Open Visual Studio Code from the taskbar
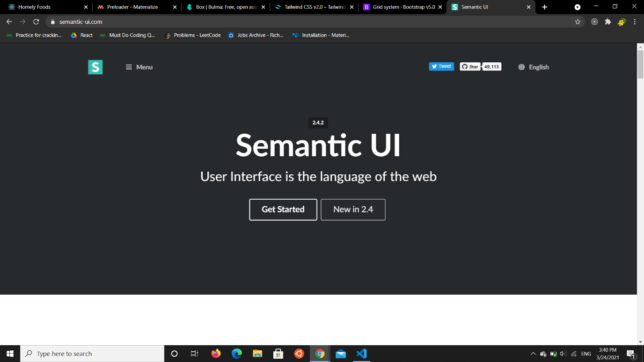 click(x=361, y=354)
